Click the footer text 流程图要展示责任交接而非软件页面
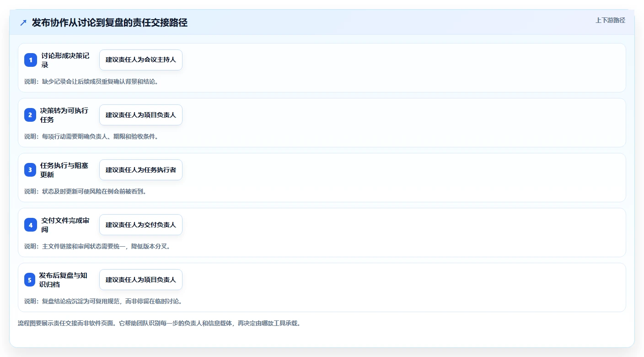Image resolution: width=644 pixels, height=357 pixels. click(x=159, y=323)
